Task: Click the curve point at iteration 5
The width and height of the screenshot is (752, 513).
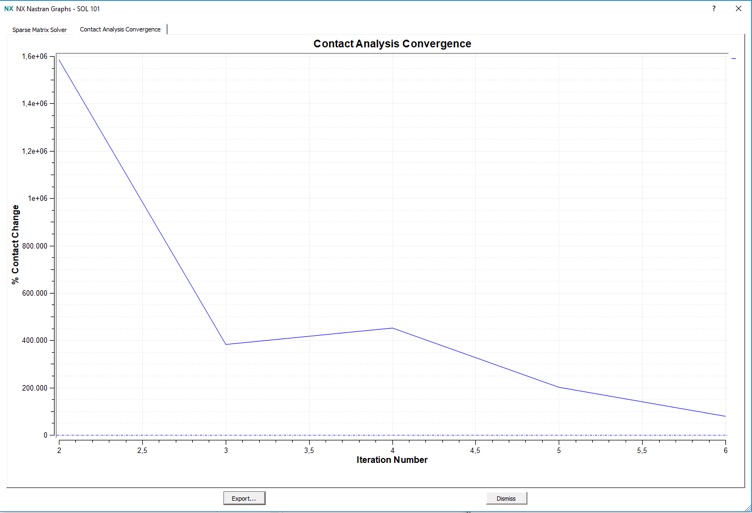Action: 559,387
